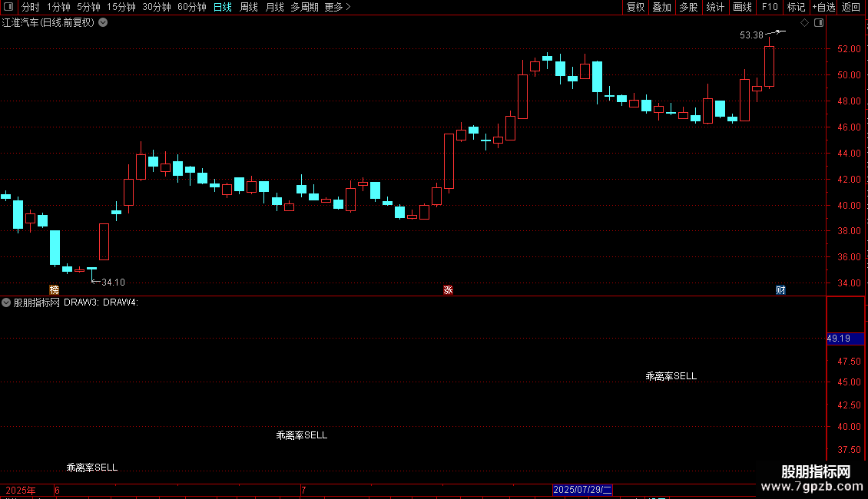
Task: Click 返回 to go back
Action: 851,7
